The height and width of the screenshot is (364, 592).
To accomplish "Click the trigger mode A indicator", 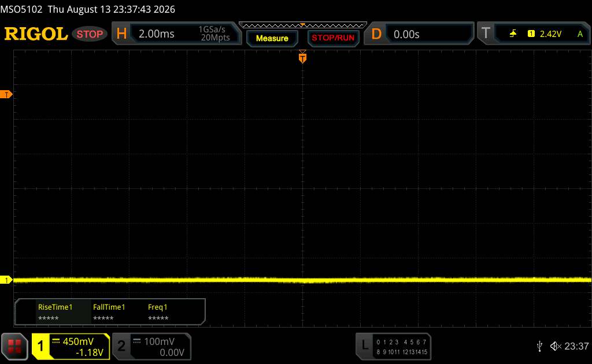I will point(580,34).
